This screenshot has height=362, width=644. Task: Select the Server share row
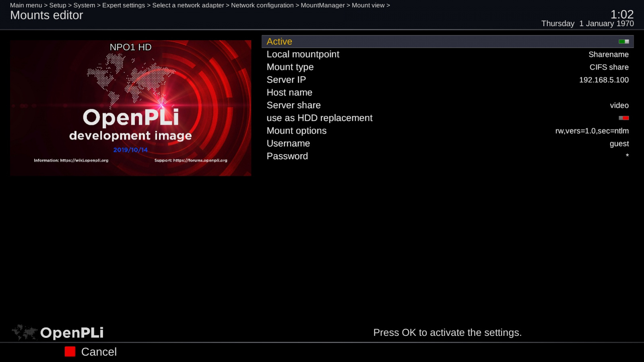coord(448,105)
